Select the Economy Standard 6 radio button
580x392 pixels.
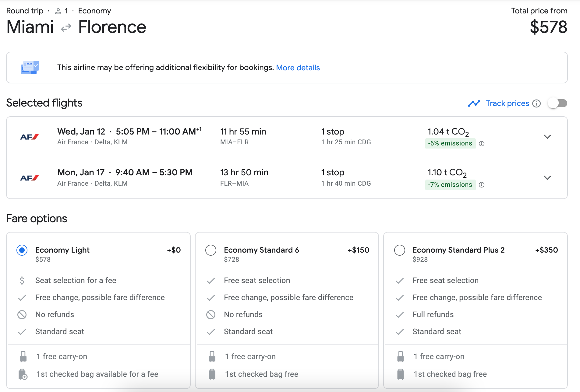[x=210, y=250]
